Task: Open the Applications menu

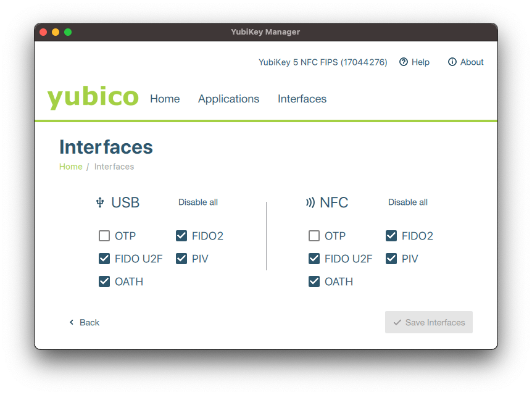Action: 228,99
